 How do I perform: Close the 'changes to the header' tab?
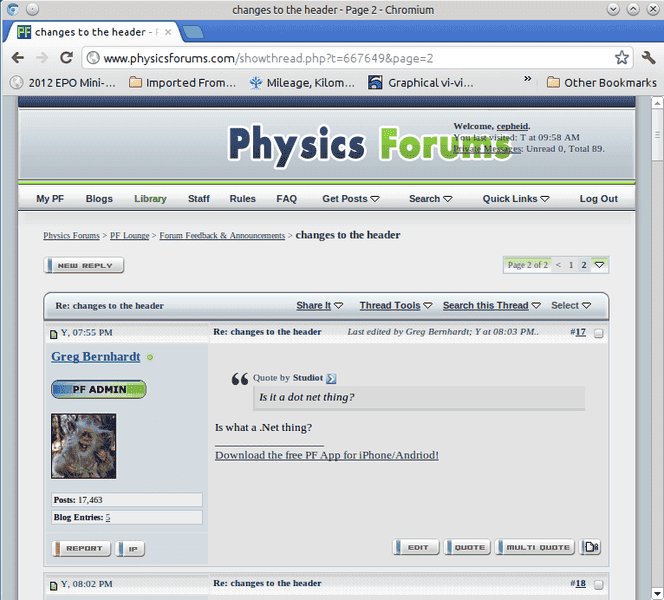click(x=168, y=32)
